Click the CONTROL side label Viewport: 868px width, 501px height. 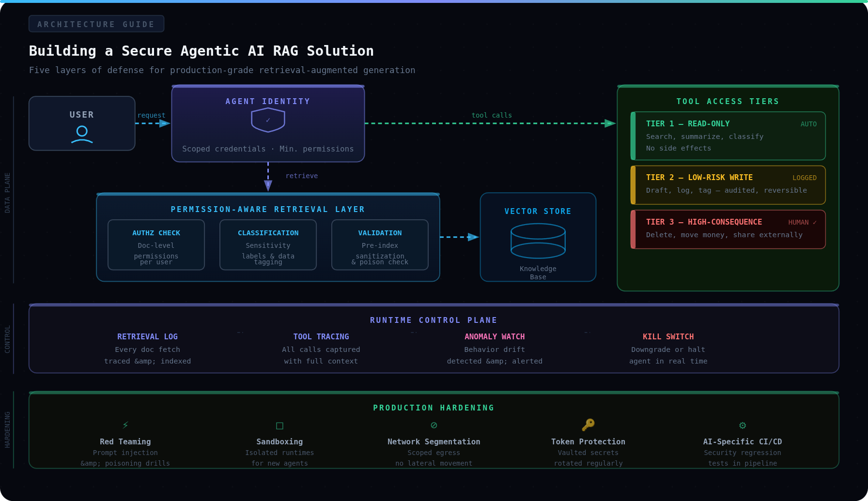tap(7, 339)
